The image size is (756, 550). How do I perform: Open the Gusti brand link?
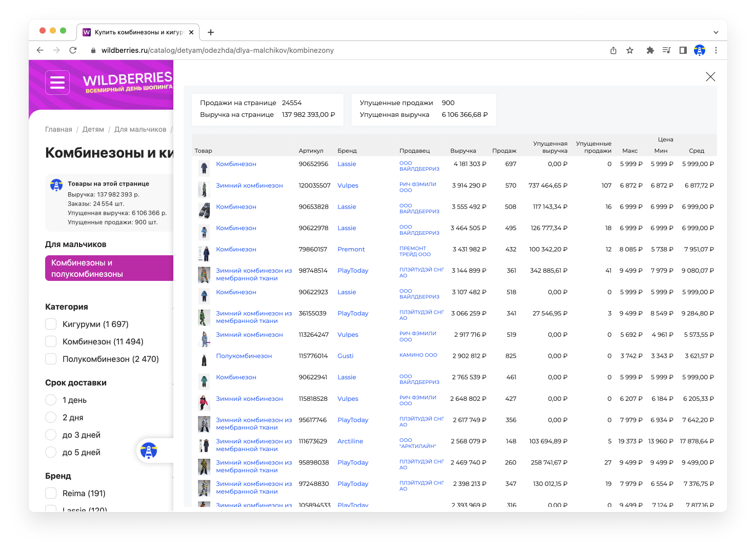click(x=345, y=356)
